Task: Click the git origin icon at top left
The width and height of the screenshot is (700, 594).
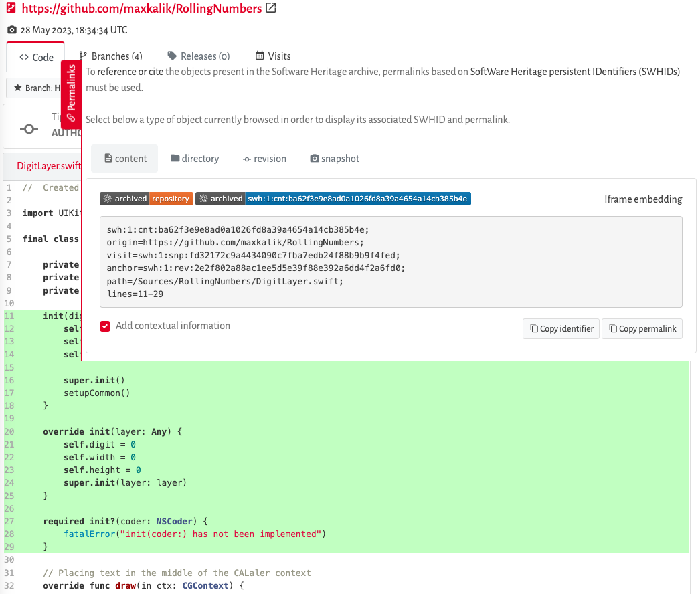Action: tap(11, 9)
